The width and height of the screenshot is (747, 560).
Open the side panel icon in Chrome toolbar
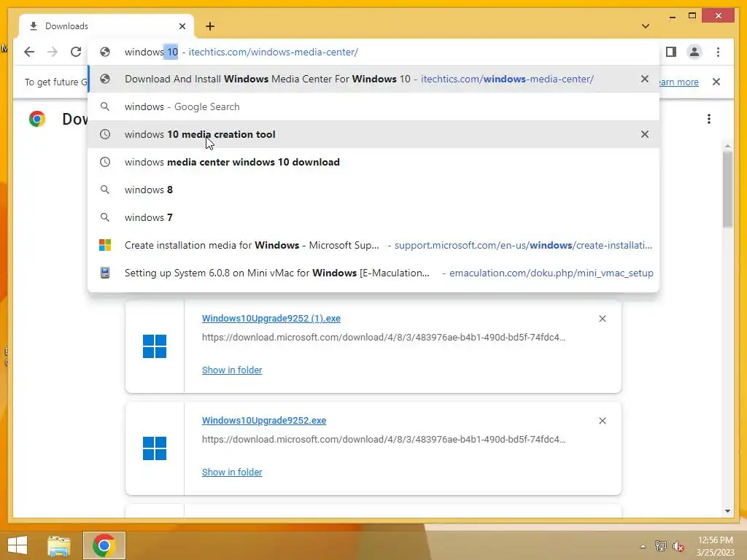[671, 52]
